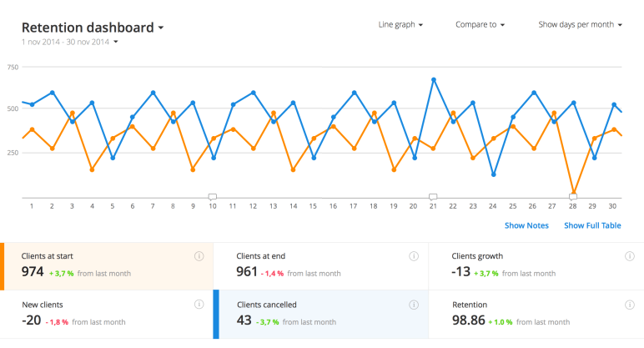This screenshot has height=348, width=644.
Task: Open note bubble icon at day 21
Action: (x=433, y=197)
